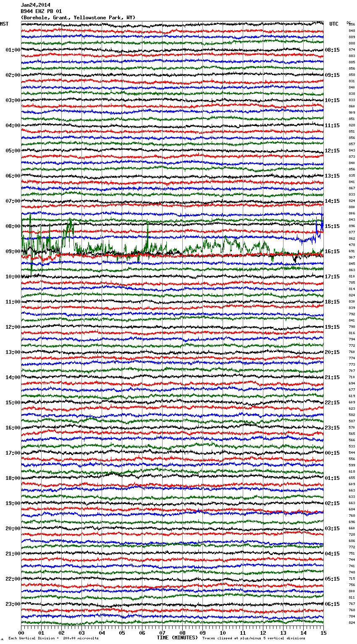Screen dimensions: 357x644
Task: Click the 18:00 MST time label
Action: (13, 478)
